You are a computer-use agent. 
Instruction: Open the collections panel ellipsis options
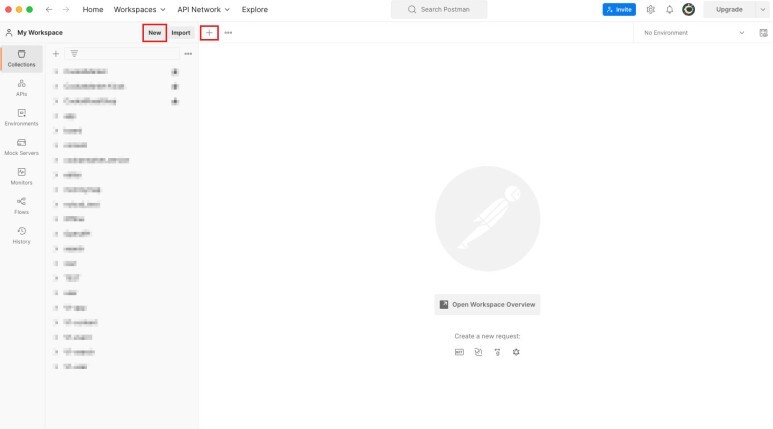(188, 54)
